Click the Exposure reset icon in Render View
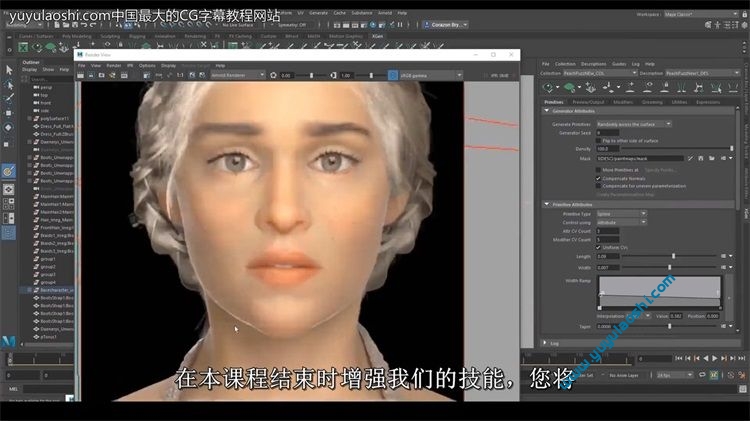Viewport: 750px width, 421px height. (x=274, y=75)
